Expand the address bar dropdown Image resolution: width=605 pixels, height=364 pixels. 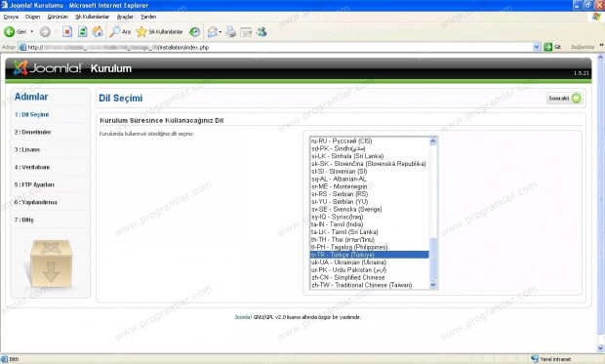pyautogui.click(x=537, y=47)
